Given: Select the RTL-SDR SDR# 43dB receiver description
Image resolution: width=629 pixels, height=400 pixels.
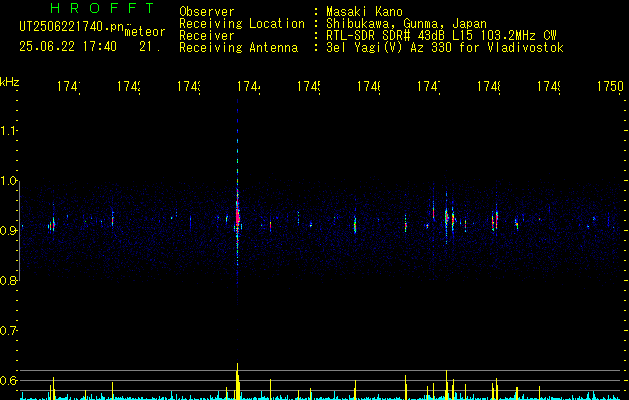Looking at the screenshot, I should pos(441,36).
